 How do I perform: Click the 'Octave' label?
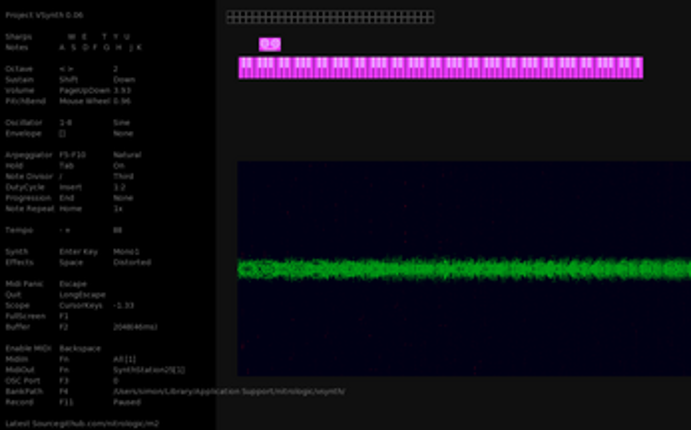tap(19, 69)
